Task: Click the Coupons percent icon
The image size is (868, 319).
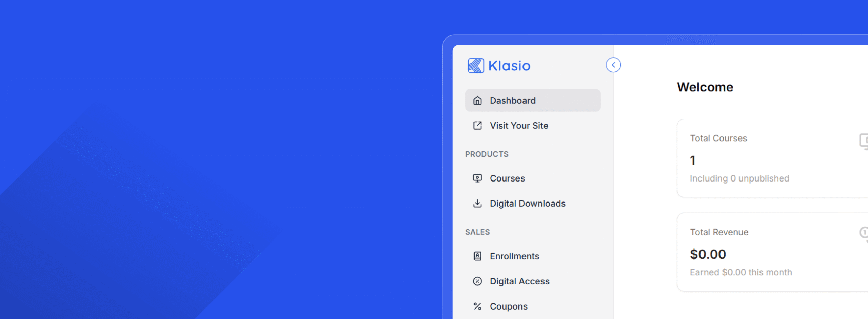Action: coord(477,306)
